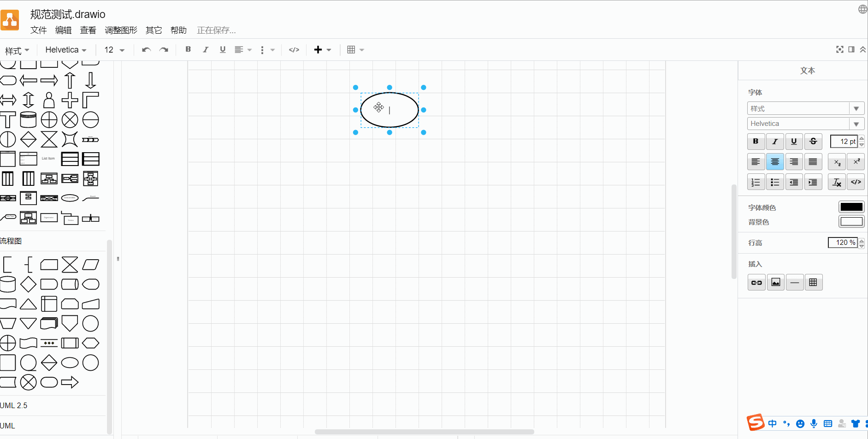Open the 文件 menu
This screenshot has height=439, width=868.
(x=39, y=30)
